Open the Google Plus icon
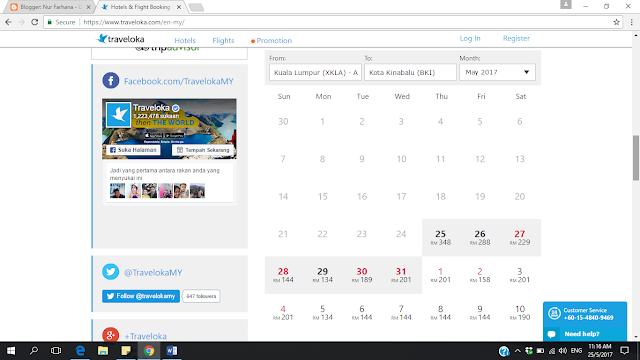Screen dimensions: 640x360 click(x=111, y=335)
